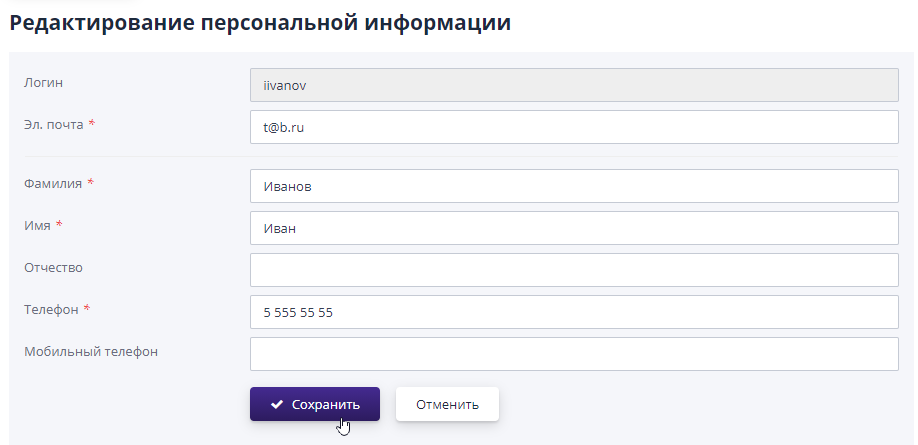This screenshot has height=445, width=918.
Task: Focus the Телефон field with 5 555 55 55
Action: [x=574, y=312]
